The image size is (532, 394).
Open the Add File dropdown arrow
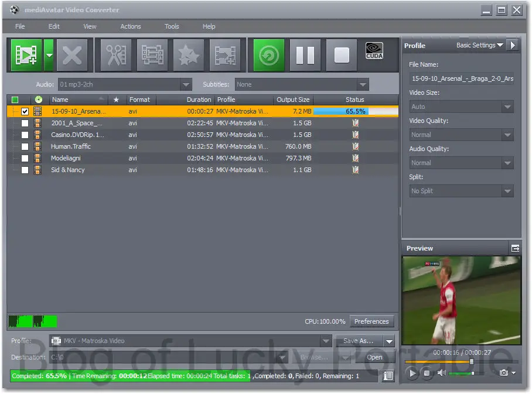point(49,55)
